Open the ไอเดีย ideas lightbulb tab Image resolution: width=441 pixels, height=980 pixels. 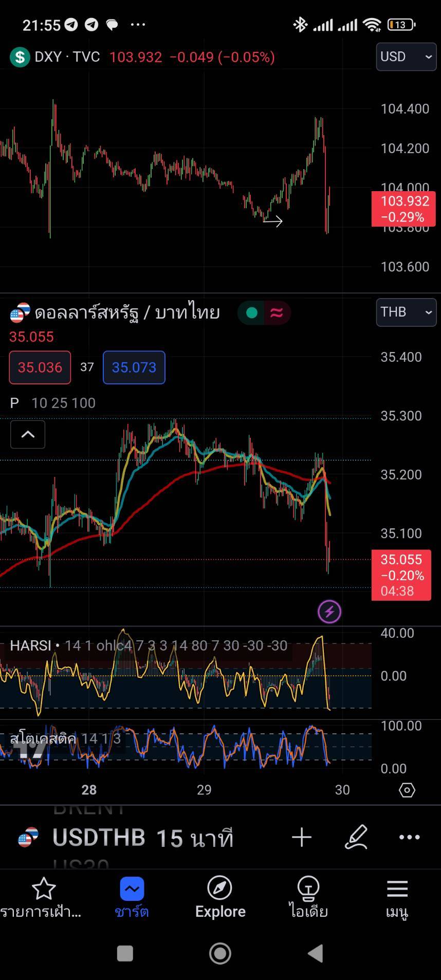[x=308, y=897]
